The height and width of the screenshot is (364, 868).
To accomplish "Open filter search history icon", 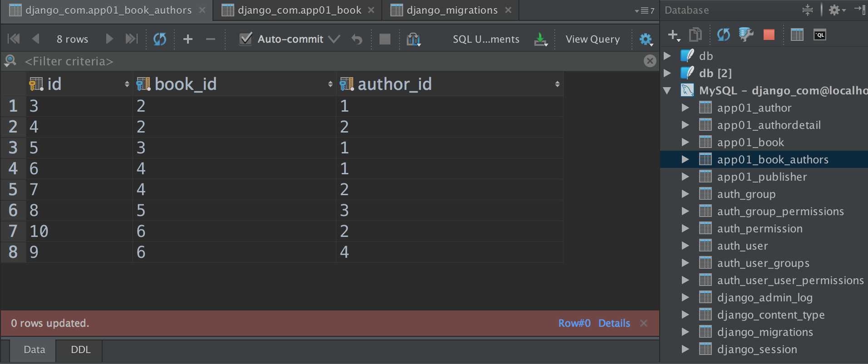I will [x=10, y=61].
